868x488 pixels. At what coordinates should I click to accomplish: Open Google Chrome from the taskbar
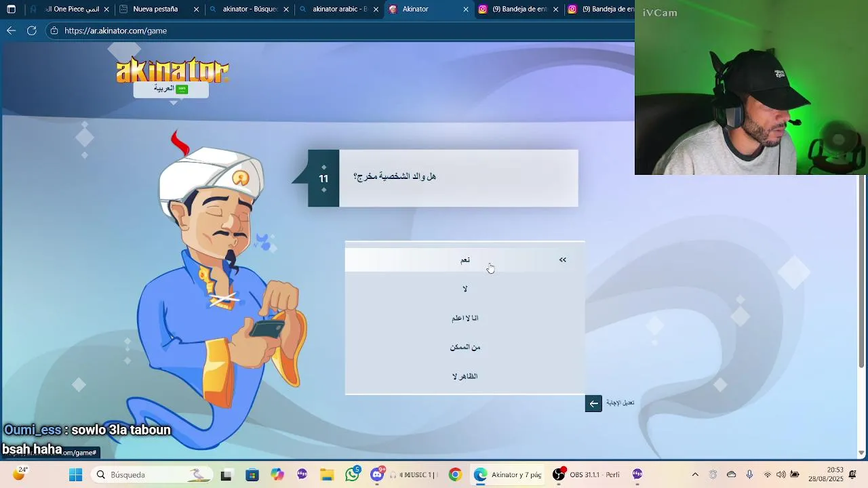tap(455, 474)
